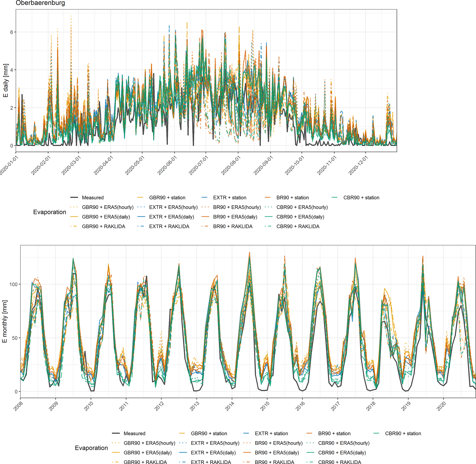476x464 pixels.
Task: Click the E monthly [mm] axis label
Action: (4, 321)
